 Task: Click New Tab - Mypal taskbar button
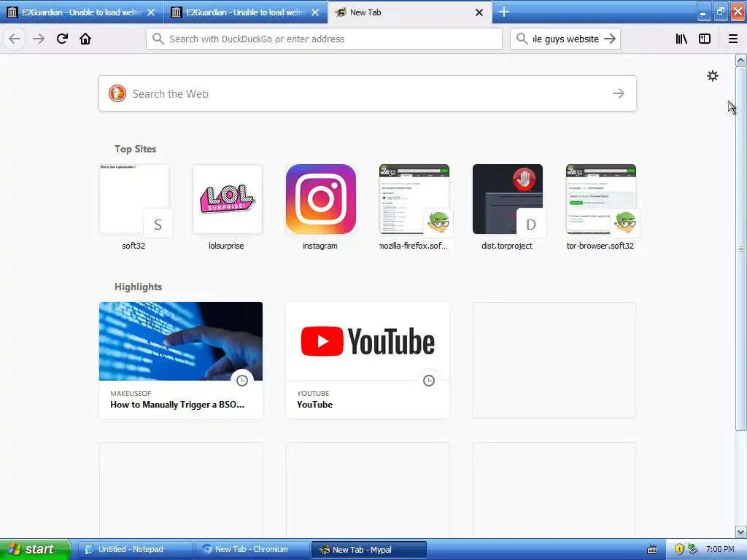click(x=368, y=550)
